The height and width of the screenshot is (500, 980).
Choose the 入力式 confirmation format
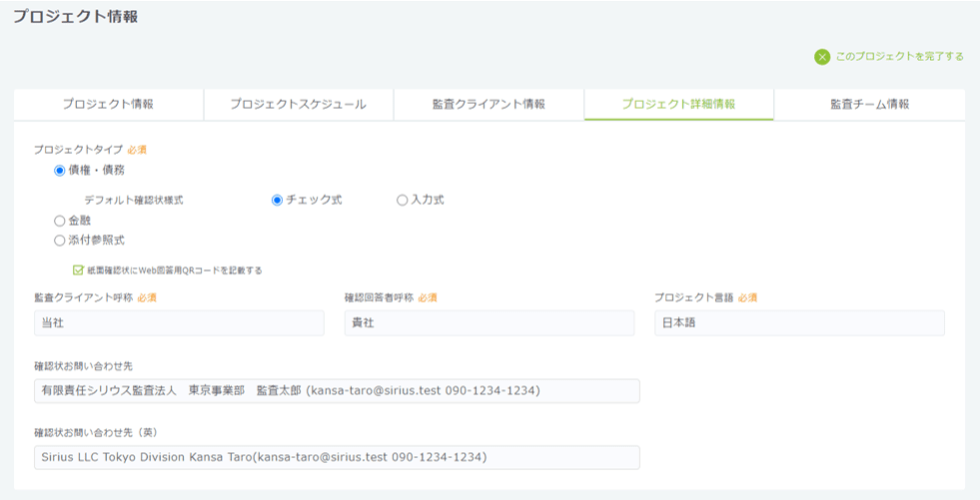coord(403,200)
